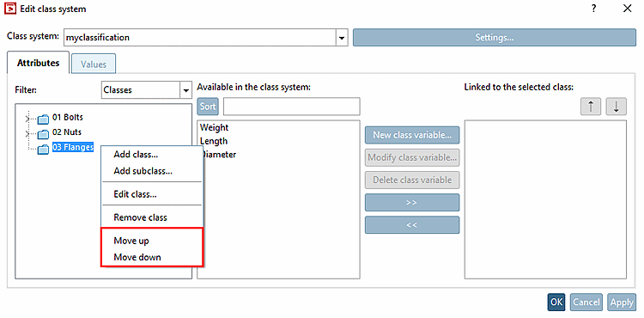Click New class variable... button
This screenshot has width=644, height=318.
pos(412,135)
